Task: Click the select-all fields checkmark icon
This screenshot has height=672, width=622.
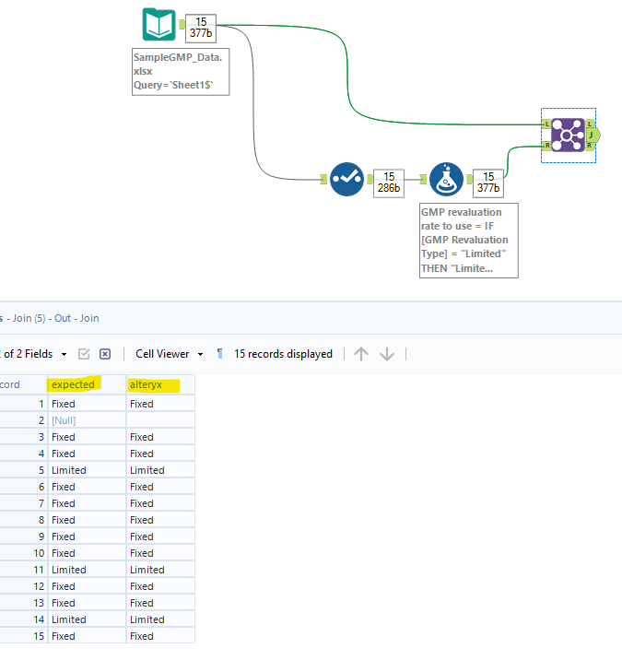Action: click(84, 354)
